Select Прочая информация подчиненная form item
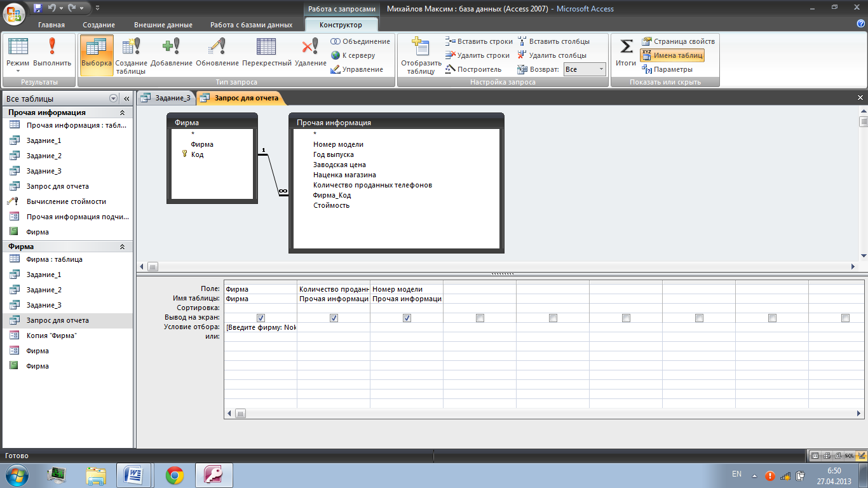Screen dimensions: 868x488 67,217
